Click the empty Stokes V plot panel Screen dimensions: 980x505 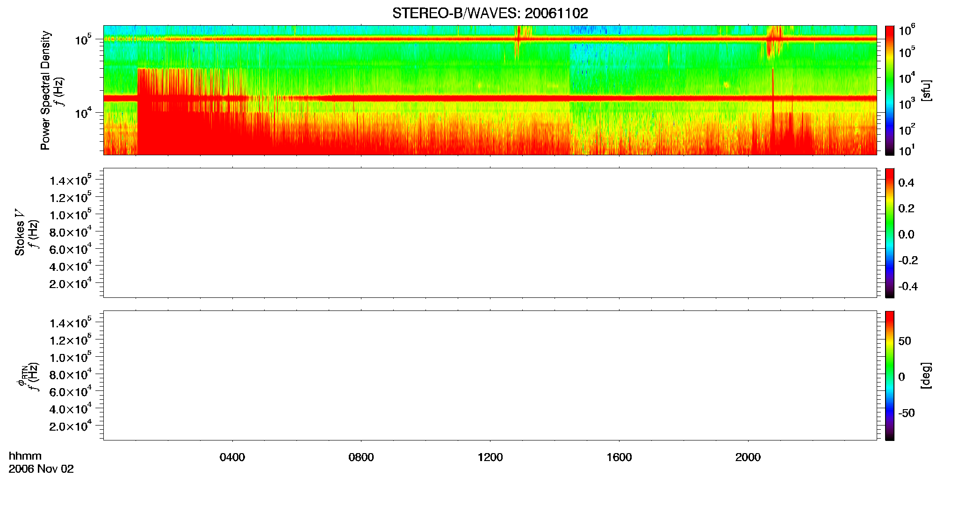[x=490, y=233]
